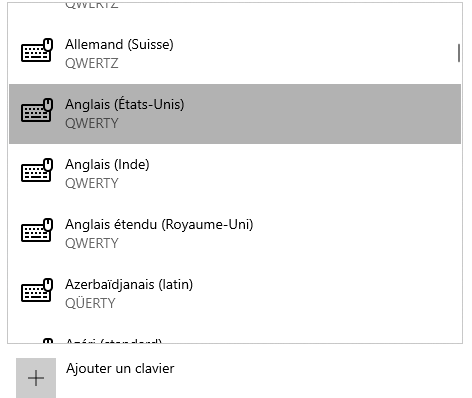
Task: Click QWERTZ subtitle under Allemand (Suisse)
Action: click(92, 63)
